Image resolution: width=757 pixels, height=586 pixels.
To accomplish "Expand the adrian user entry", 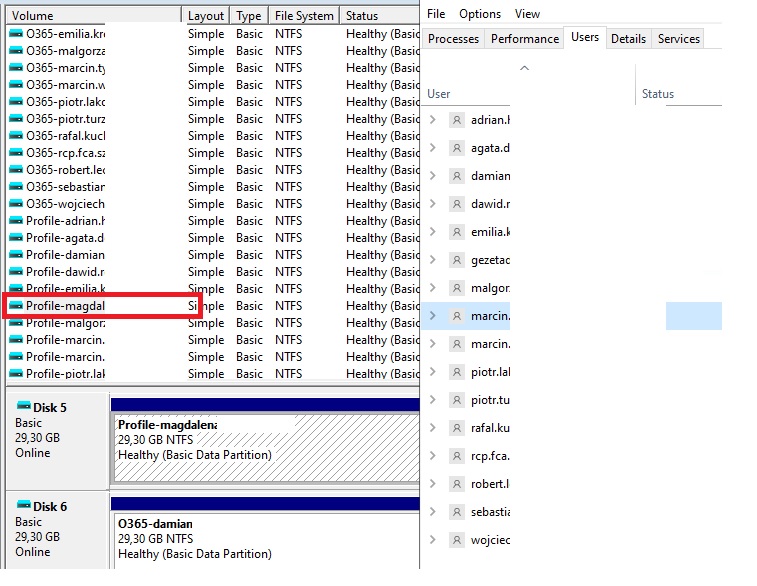I will (x=433, y=120).
